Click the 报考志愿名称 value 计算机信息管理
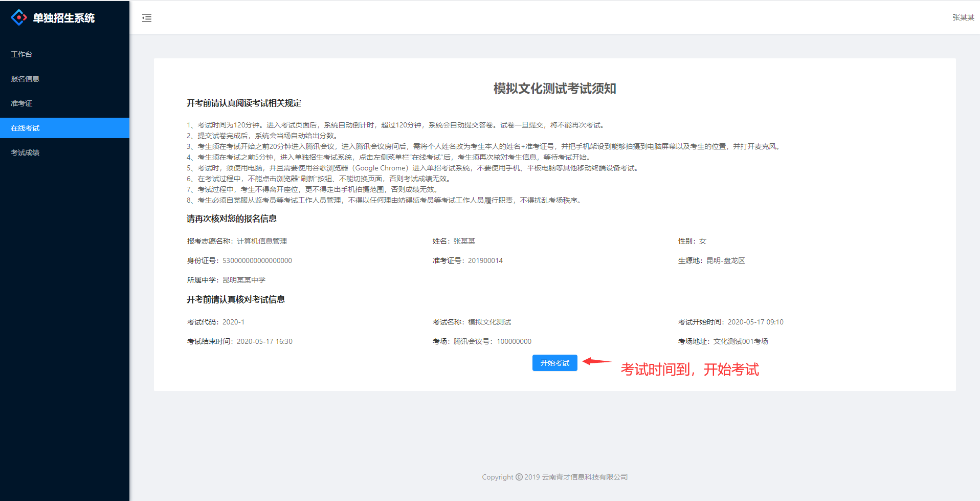The width and height of the screenshot is (980, 501). pyautogui.click(x=262, y=241)
